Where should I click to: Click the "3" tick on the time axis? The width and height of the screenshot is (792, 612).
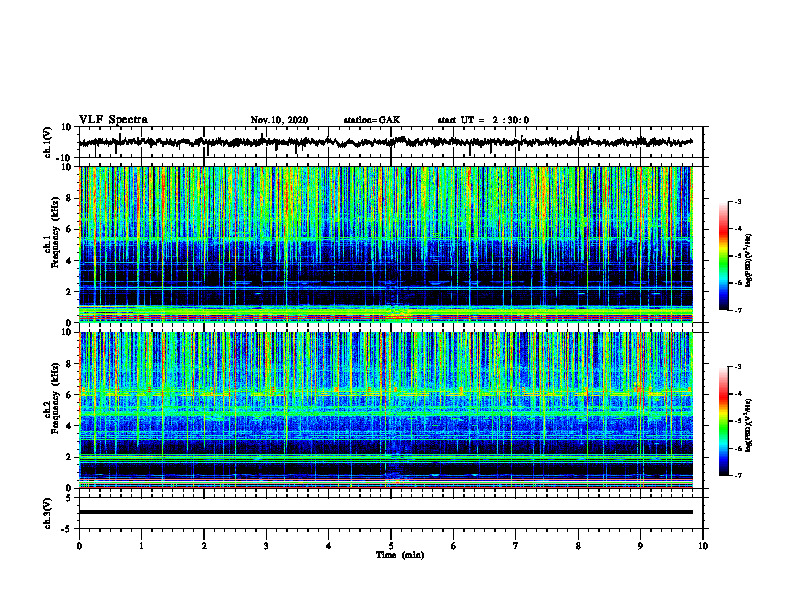[x=266, y=546]
